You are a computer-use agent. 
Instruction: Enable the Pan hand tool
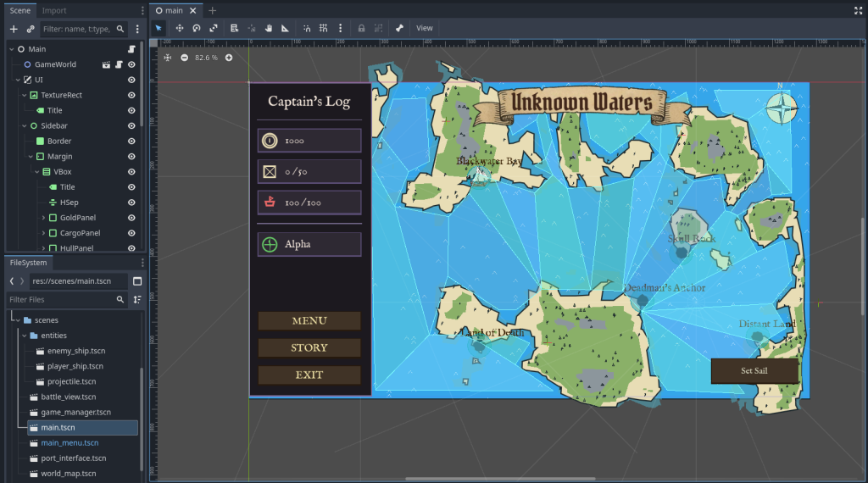[x=269, y=28]
